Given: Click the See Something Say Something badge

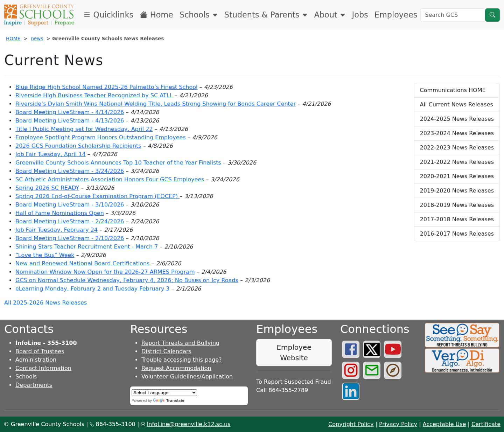Looking at the screenshot, I should [462, 335].
